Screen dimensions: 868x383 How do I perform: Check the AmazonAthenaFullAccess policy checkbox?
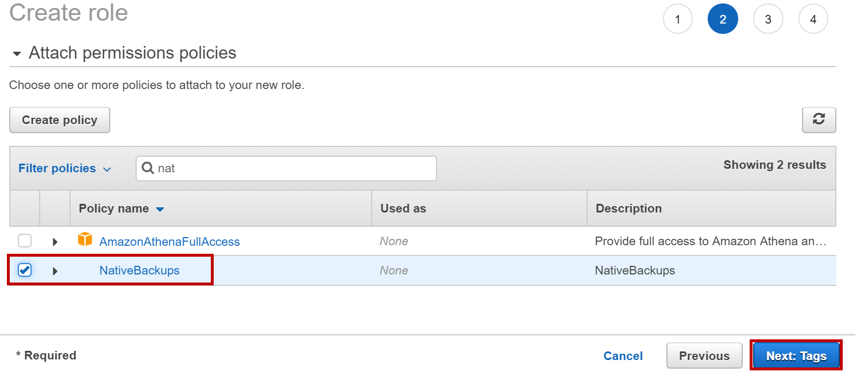coord(25,241)
